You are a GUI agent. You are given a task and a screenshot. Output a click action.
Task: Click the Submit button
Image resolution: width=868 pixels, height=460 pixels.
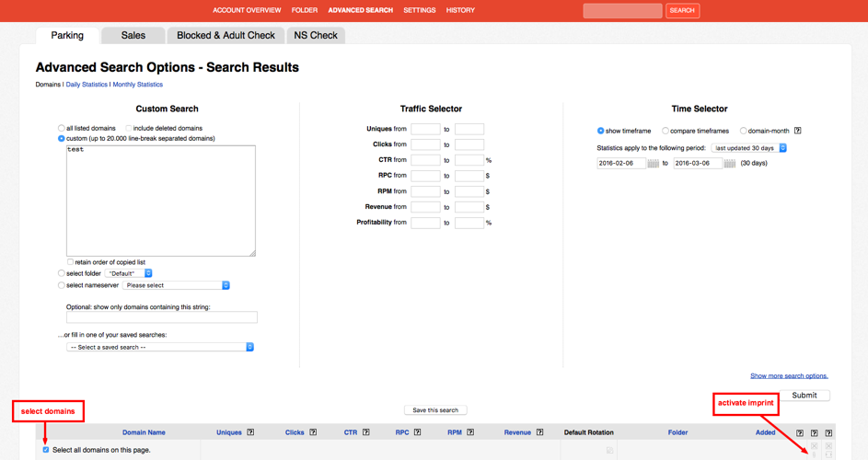point(804,395)
